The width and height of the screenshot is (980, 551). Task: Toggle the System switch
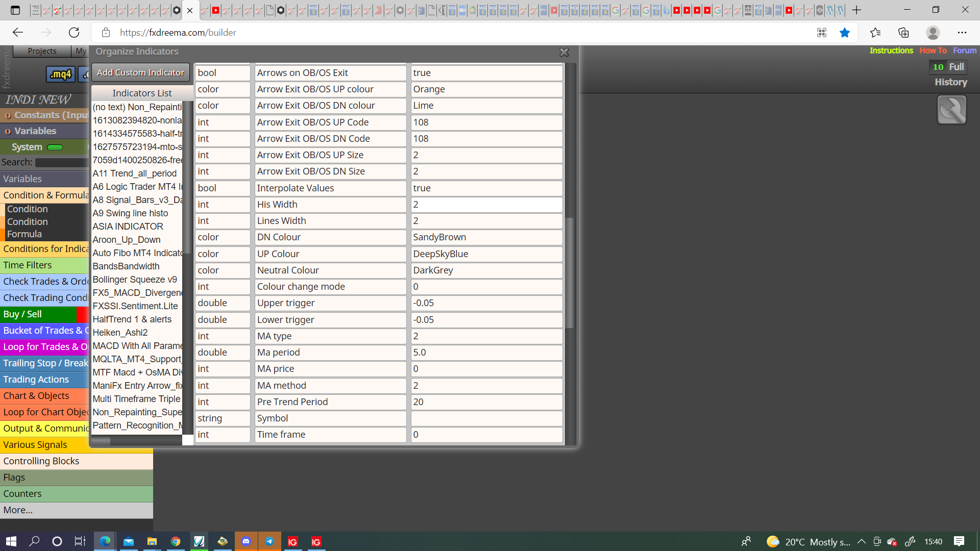pos(55,147)
